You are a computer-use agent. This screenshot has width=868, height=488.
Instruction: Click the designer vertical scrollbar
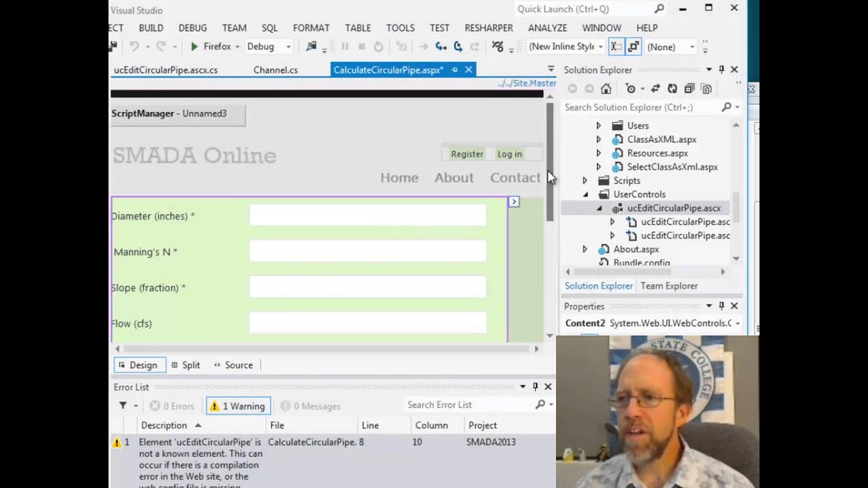550,163
